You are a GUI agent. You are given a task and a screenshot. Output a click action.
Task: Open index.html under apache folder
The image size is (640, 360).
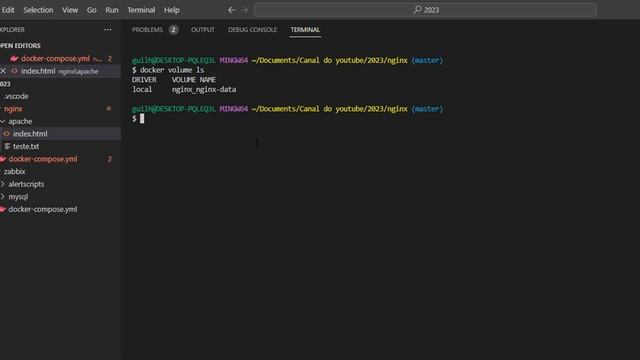click(30, 134)
